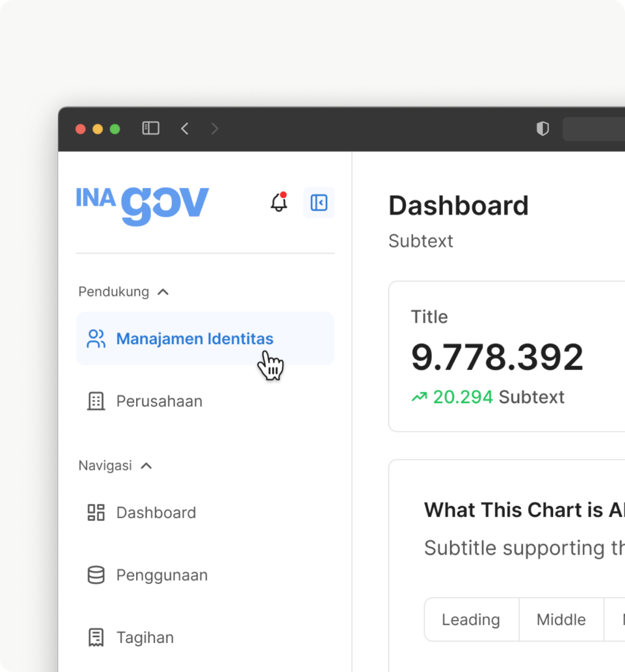Go back with browser back arrow
This screenshot has height=672, width=625.
click(185, 129)
